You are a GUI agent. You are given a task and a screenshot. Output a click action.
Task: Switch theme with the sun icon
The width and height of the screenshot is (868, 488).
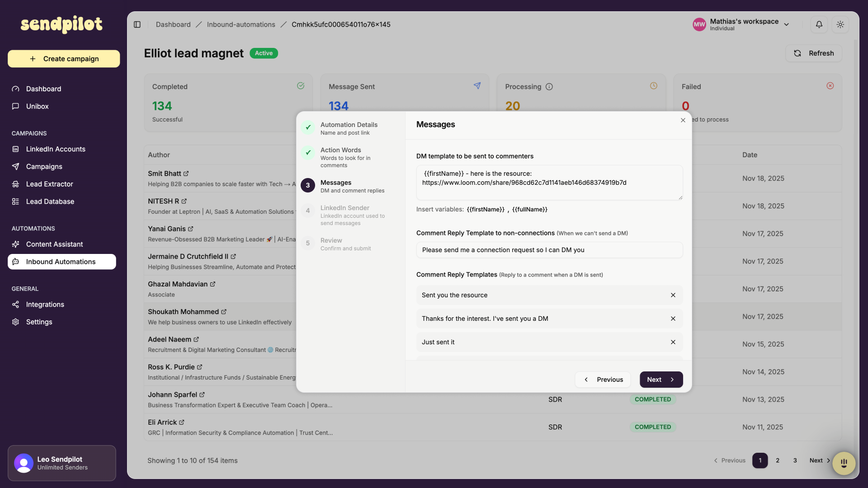pyautogui.click(x=840, y=24)
